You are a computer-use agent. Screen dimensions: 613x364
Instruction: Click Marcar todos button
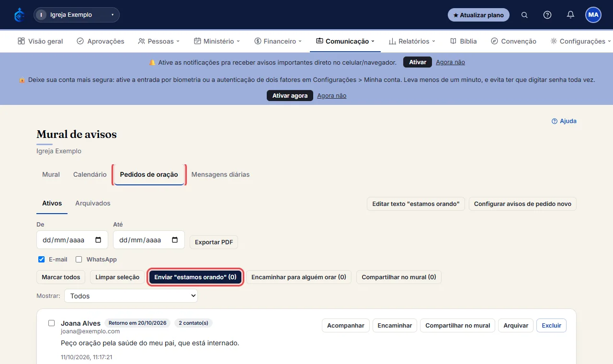(x=61, y=277)
